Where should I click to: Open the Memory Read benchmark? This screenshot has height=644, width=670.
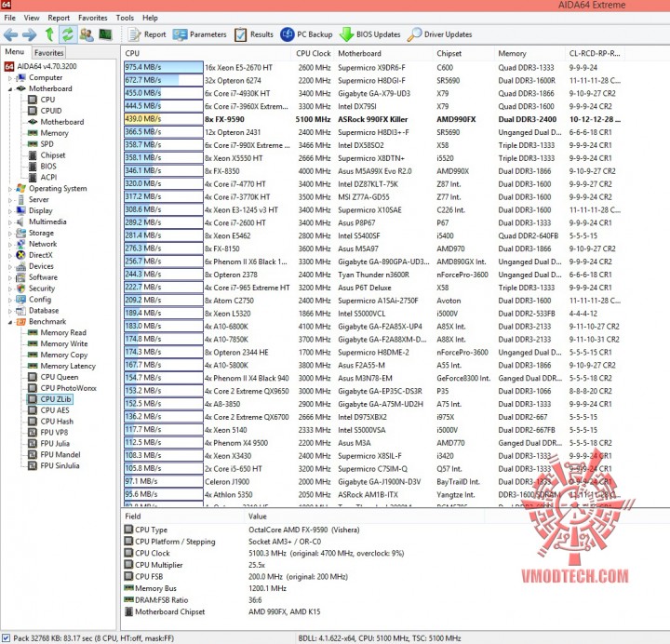point(57,332)
